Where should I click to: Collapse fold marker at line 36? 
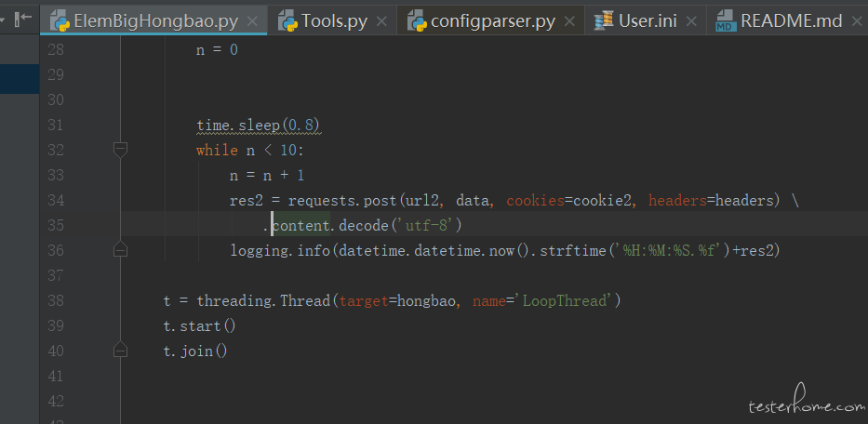120,249
